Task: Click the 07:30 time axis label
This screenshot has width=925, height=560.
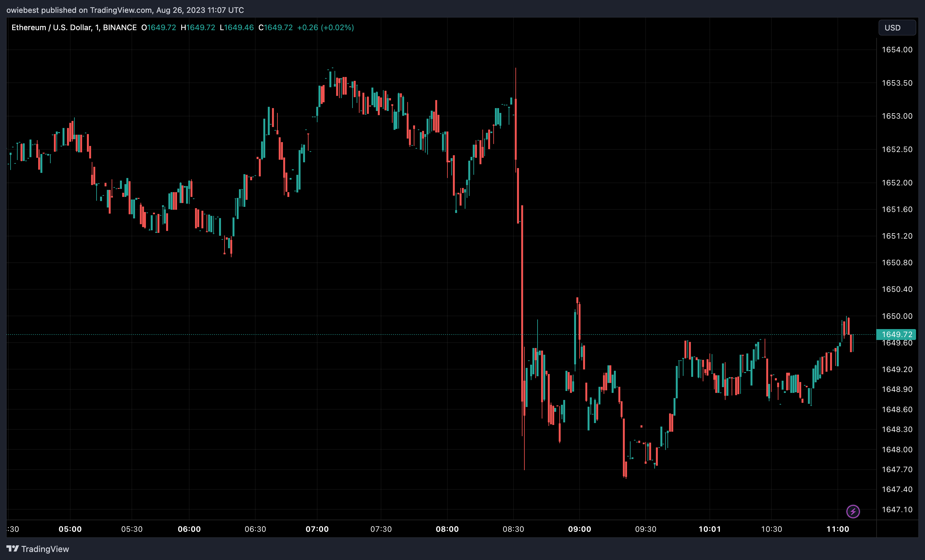Action: pos(381,529)
